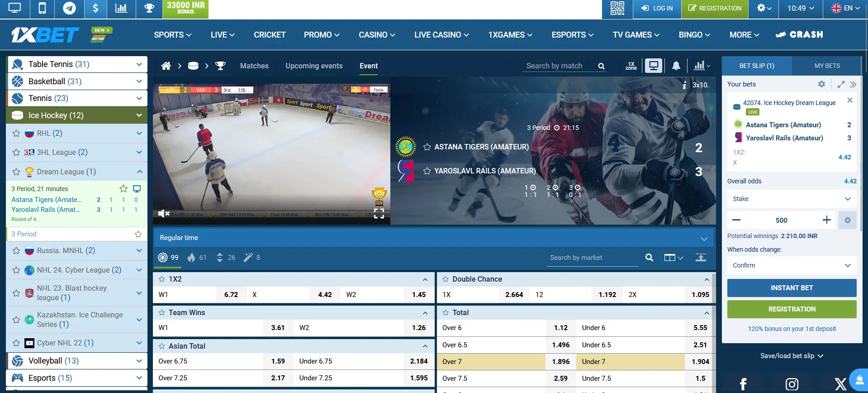Click the stake amount field showing 500

781,220
